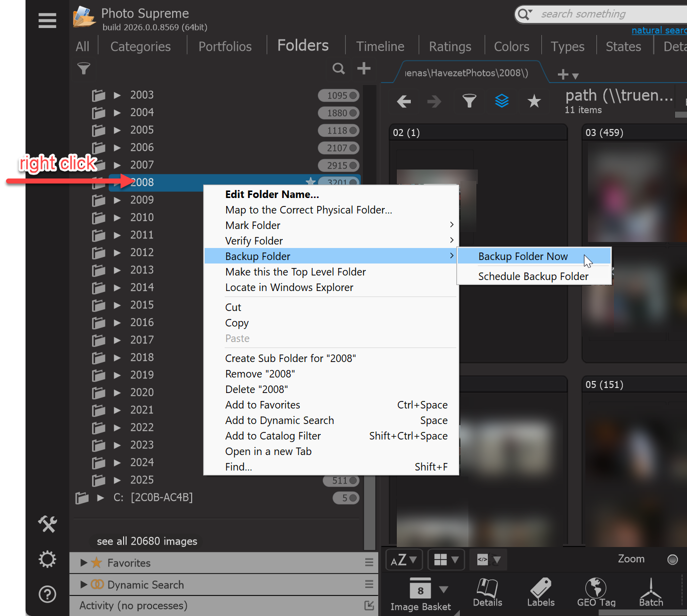This screenshot has width=687, height=616.
Task: Switch to the Categories tab
Action: 141,46
